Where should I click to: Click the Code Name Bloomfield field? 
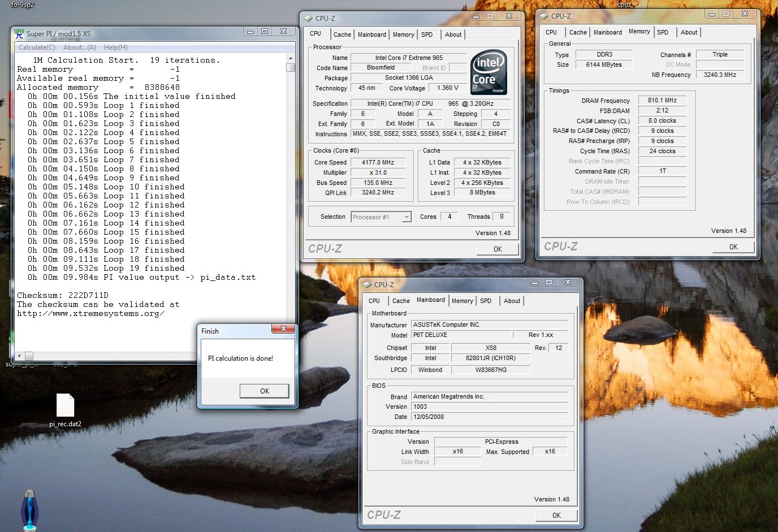381,67
